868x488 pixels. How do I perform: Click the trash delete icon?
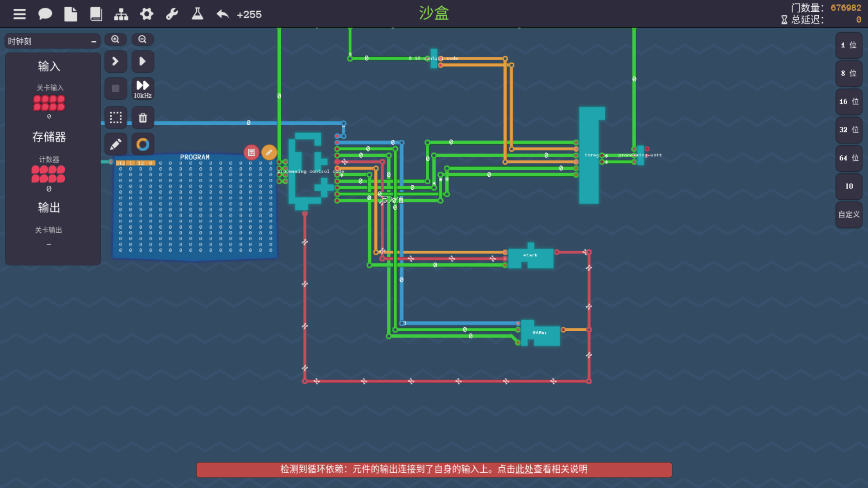[x=142, y=117]
